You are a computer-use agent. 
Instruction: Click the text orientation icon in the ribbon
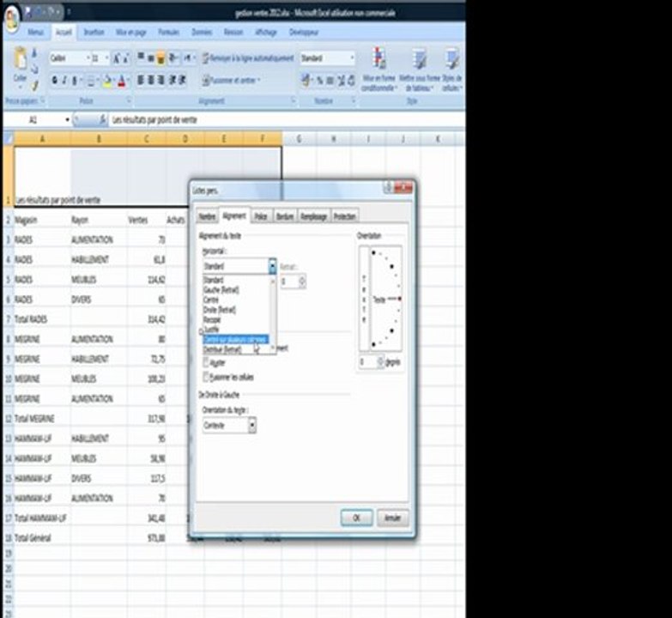pos(173,58)
